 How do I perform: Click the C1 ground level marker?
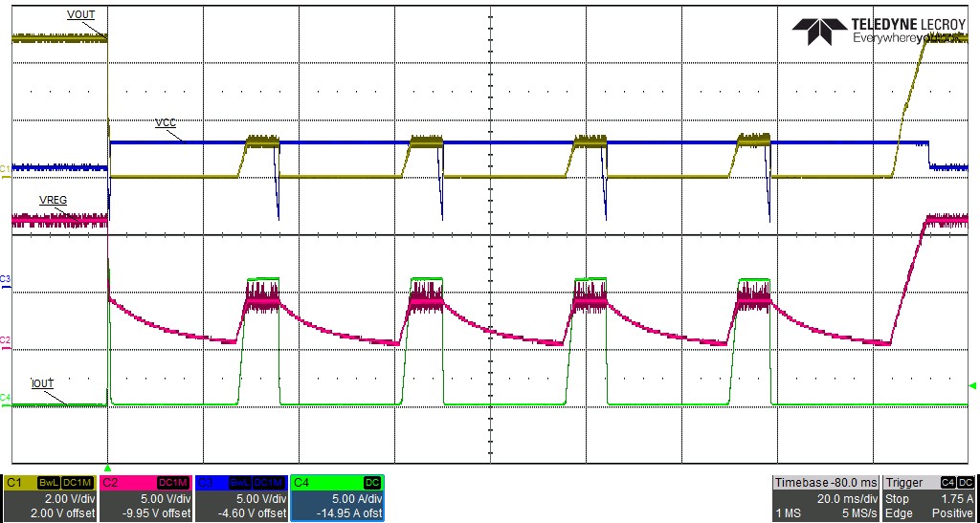pos(5,168)
